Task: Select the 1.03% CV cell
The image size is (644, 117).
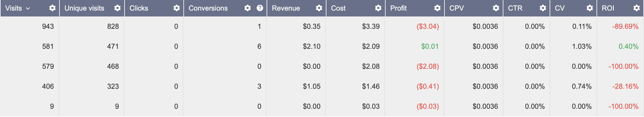Action: pyautogui.click(x=582, y=46)
